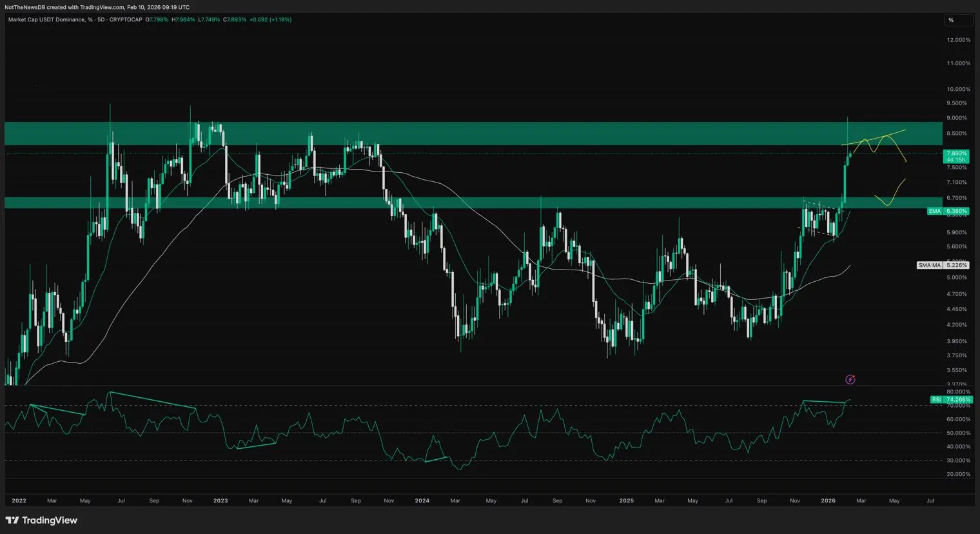Click the 80.000% RSI axis label
The width and height of the screenshot is (980, 534).
958,391
